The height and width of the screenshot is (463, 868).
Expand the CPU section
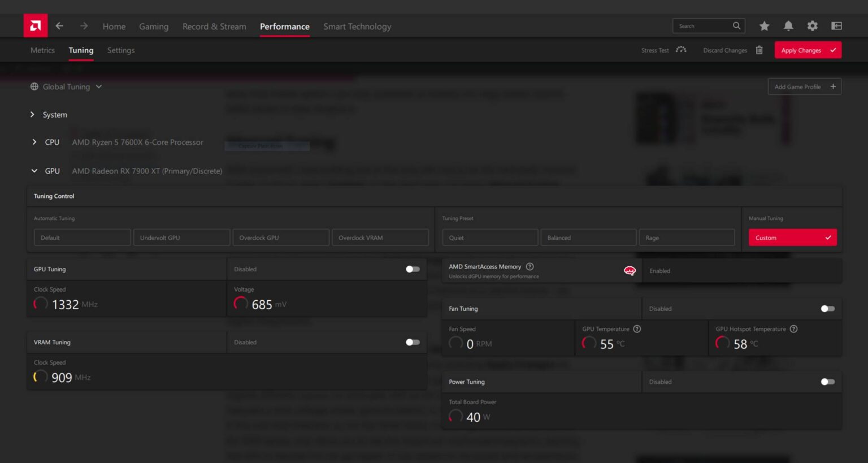[34, 142]
